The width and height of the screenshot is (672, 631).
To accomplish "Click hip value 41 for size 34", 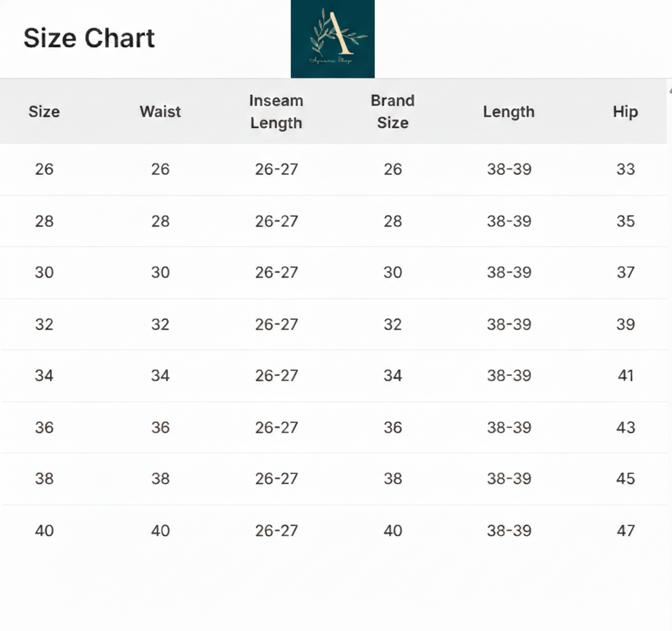I will [x=625, y=376].
